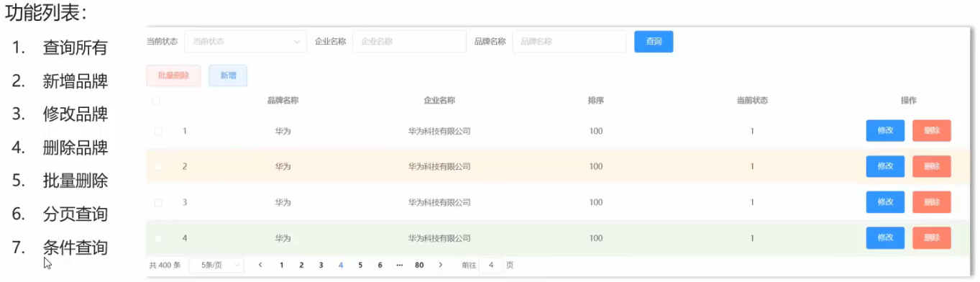Check the checkbox for row 2
This screenshot has width=980, height=282.
(x=158, y=167)
